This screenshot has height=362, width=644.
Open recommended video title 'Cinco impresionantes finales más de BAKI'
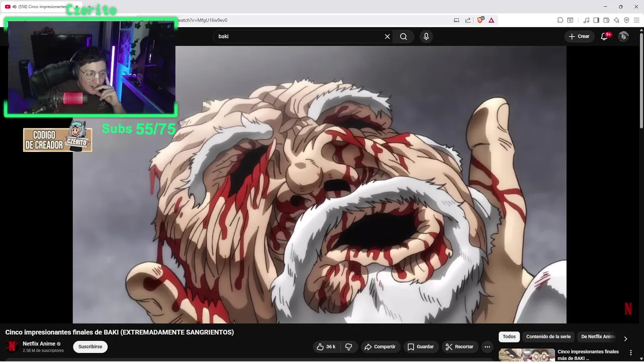click(588, 355)
